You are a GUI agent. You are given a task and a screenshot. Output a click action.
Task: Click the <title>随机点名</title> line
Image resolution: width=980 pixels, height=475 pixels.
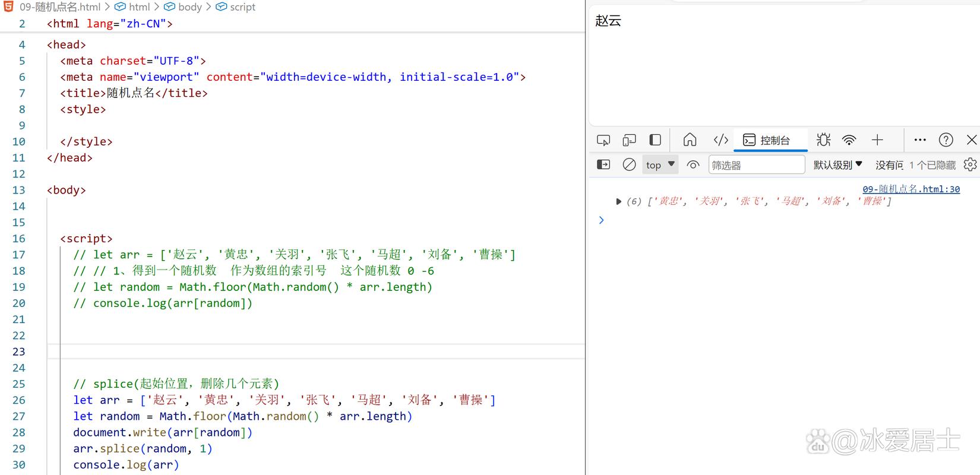tap(134, 93)
